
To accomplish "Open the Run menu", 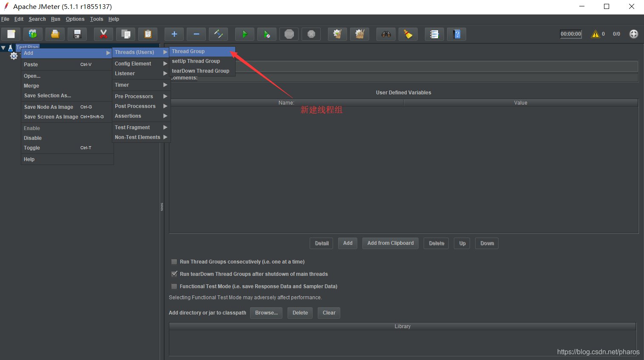I will tap(56, 19).
